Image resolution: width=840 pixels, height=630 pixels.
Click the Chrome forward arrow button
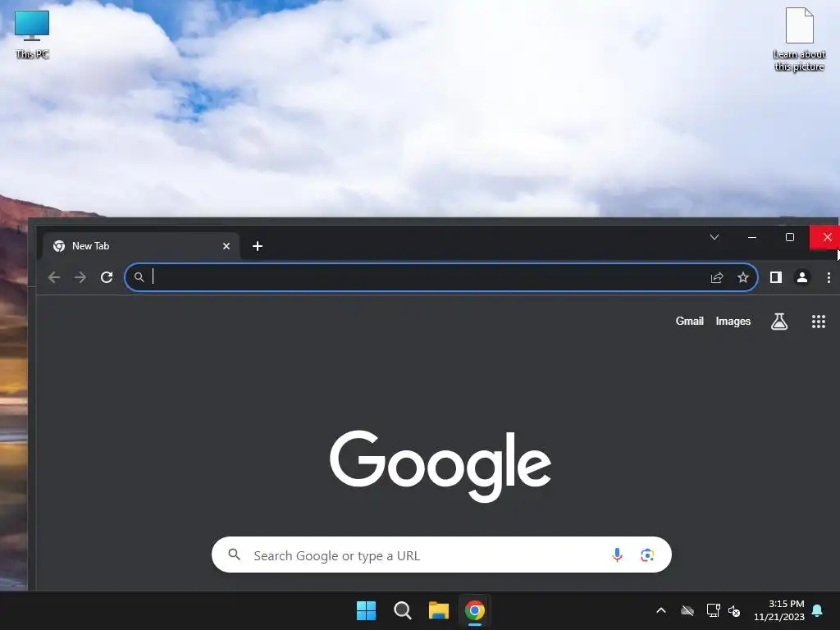click(x=80, y=277)
